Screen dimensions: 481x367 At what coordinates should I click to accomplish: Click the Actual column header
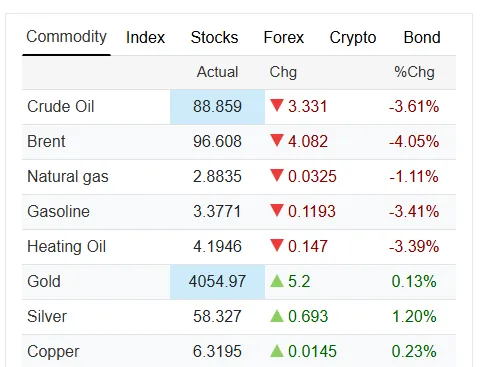click(x=217, y=72)
